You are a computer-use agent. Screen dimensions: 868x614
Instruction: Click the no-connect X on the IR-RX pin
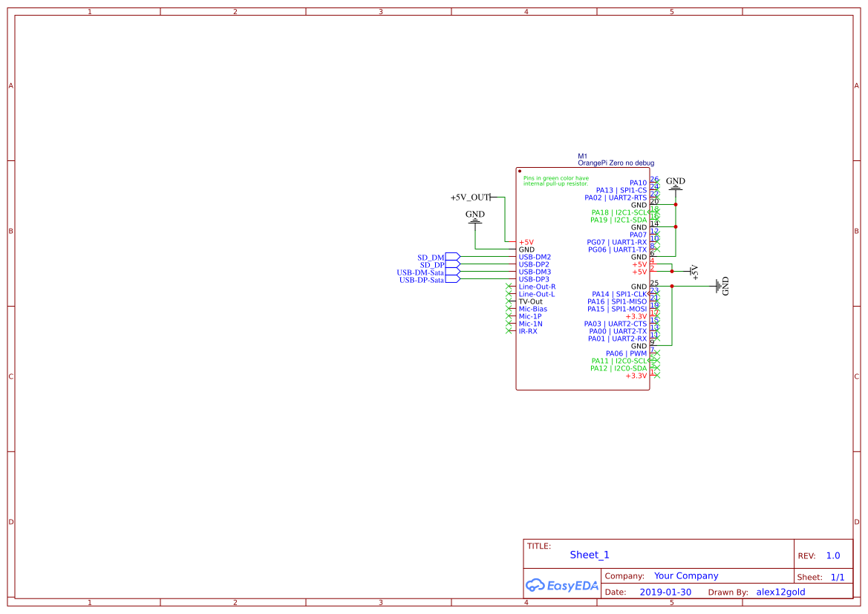[x=509, y=331]
